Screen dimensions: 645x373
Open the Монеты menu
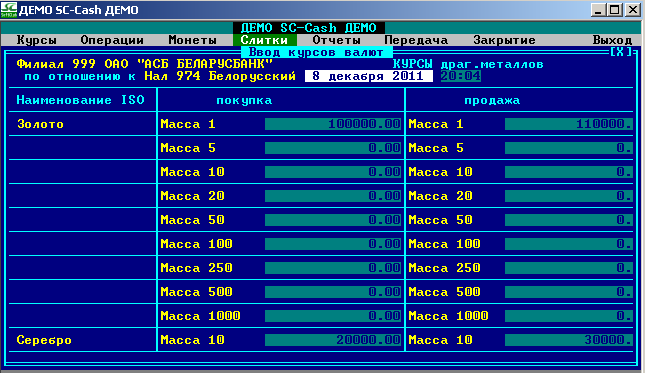point(193,40)
